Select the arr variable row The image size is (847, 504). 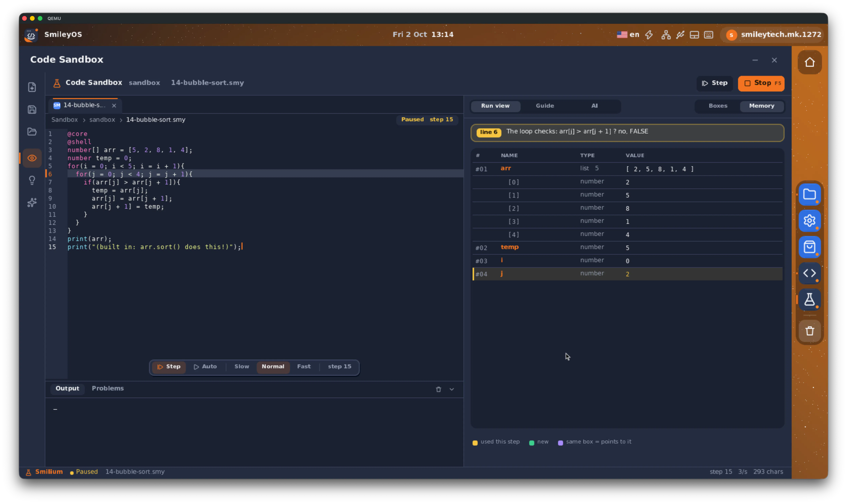[x=627, y=169]
